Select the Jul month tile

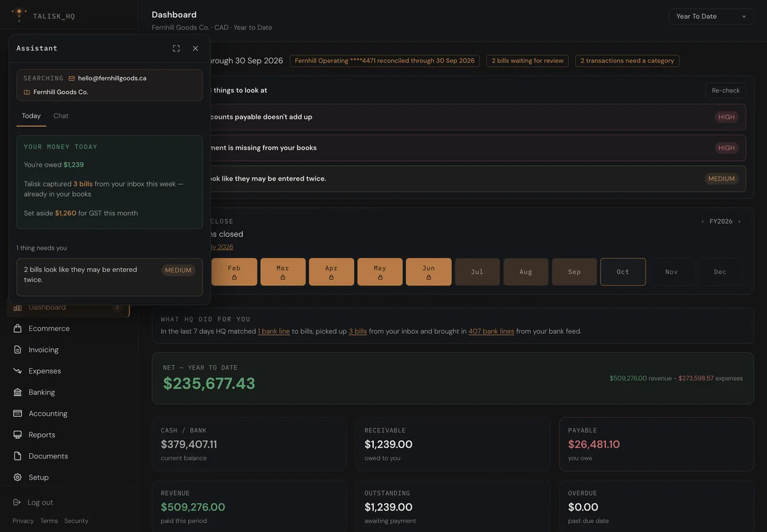[477, 271]
